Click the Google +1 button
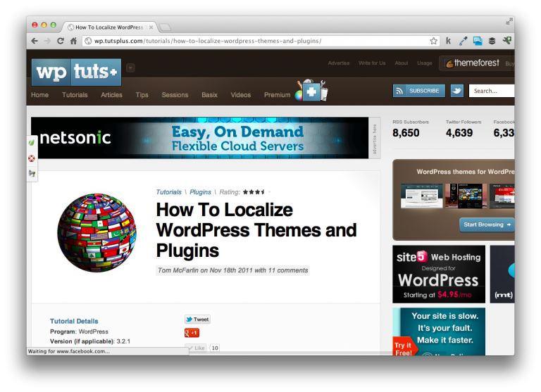Screen dimensions: 541x392 click(x=192, y=333)
